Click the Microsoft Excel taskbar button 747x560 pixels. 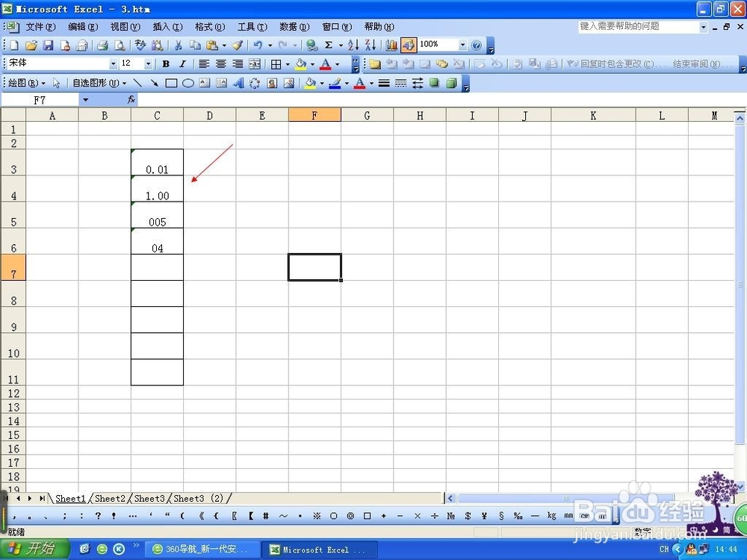click(319, 550)
